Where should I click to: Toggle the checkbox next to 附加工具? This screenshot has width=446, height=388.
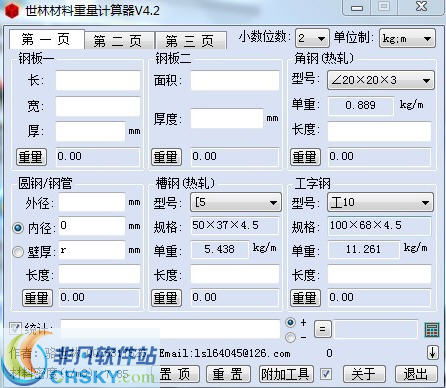326,374
